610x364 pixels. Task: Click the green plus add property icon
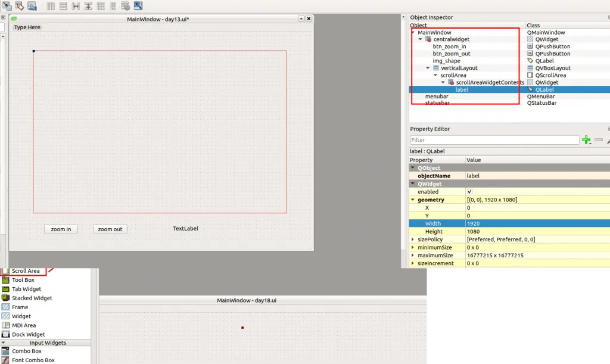(x=586, y=140)
